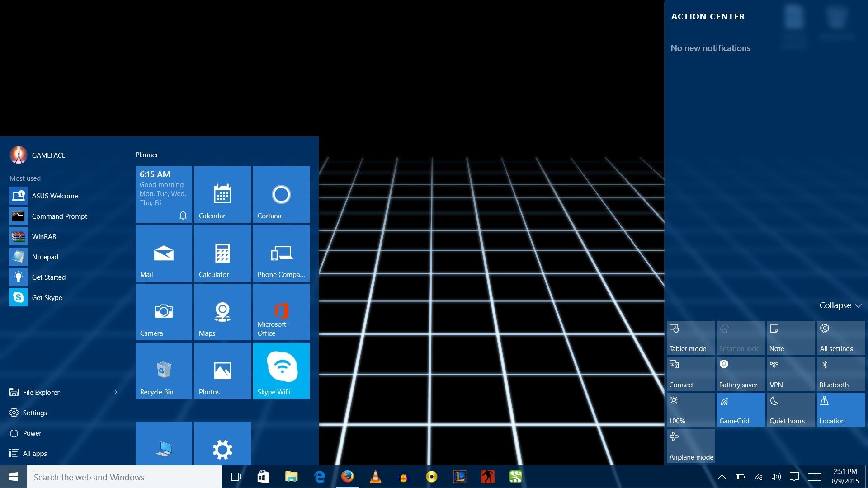Toggle Bluetooth on or off
868x488 pixels.
point(841,374)
